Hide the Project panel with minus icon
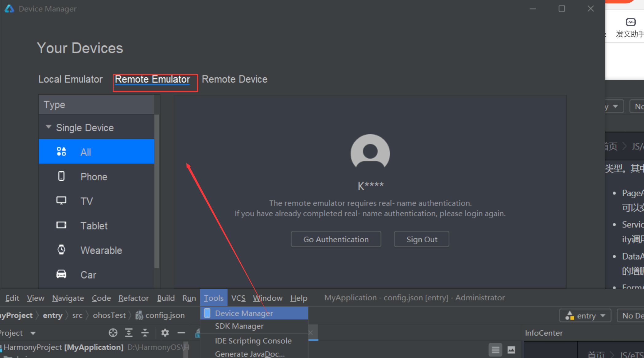This screenshot has width=644, height=358. 181,333
